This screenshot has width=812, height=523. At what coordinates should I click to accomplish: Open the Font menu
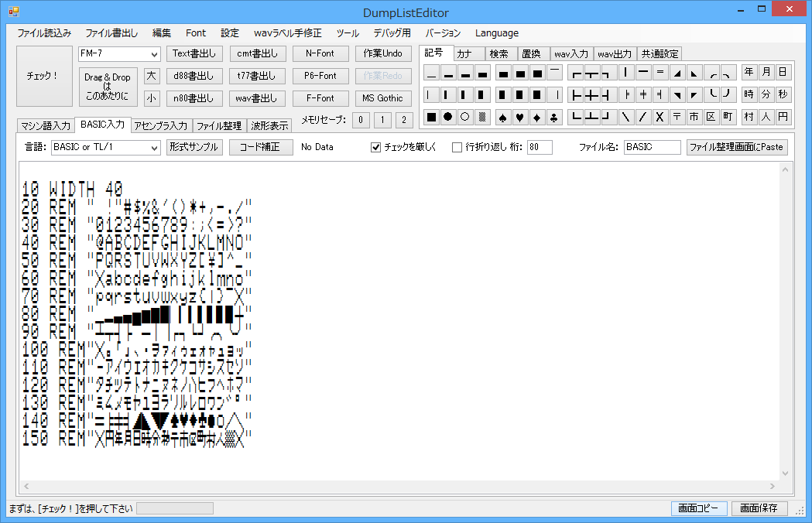196,33
